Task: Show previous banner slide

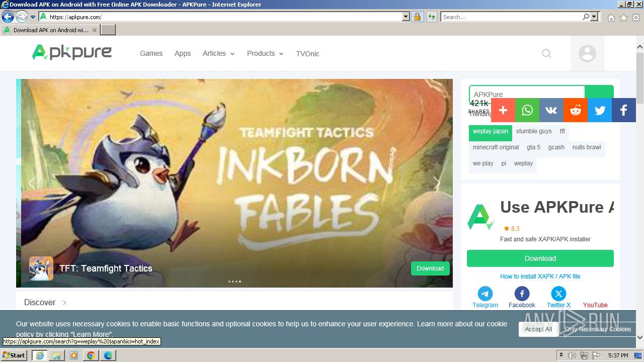Action: (32, 184)
